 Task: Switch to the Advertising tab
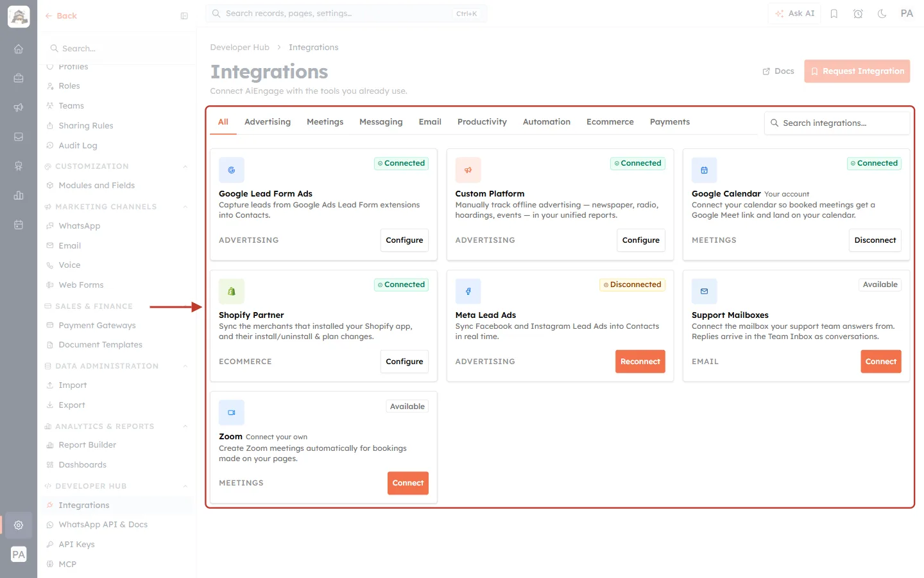pyautogui.click(x=268, y=122)
